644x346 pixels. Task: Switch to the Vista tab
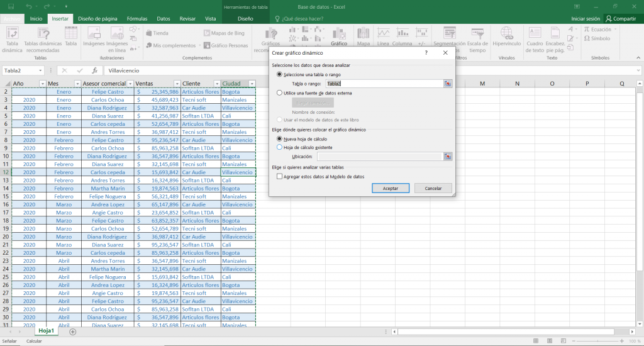210,18
